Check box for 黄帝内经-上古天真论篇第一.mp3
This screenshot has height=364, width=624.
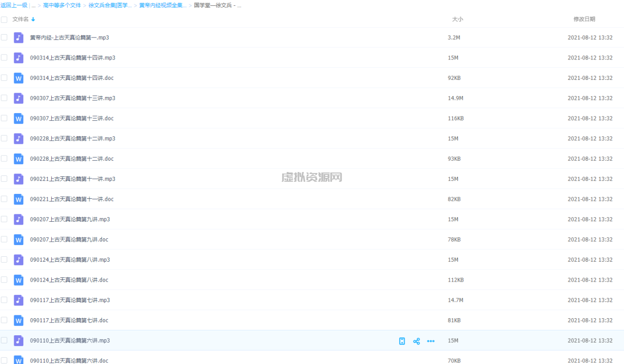(x=4, y=38)
